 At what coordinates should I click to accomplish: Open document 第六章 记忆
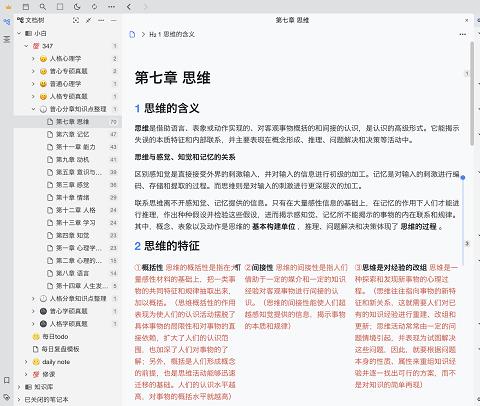pos(72,134)
